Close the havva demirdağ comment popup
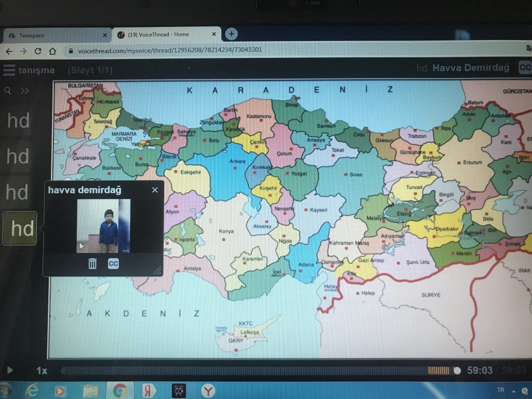Viewport: 532px width, 399px height. 154,190
